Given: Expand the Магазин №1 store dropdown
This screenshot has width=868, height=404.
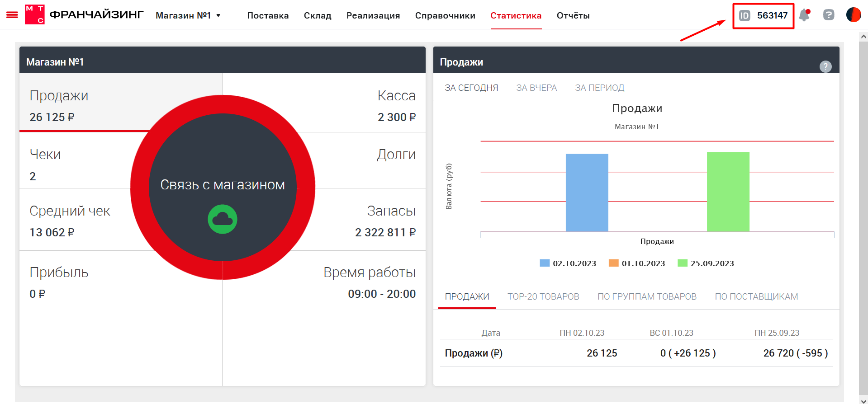Looking at the screenshot, I should [188, 15].
